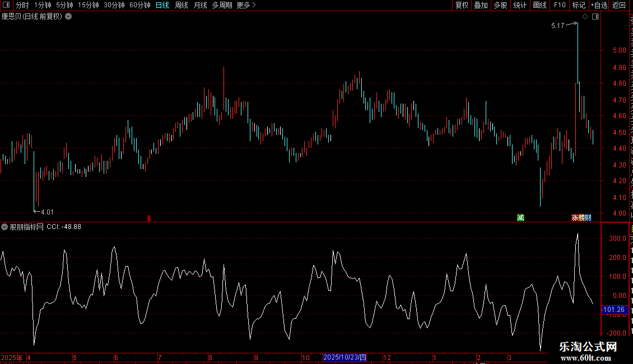633x364 pixels.
Task: Select the 5分钟 period tab
Action: coord(64,5)
